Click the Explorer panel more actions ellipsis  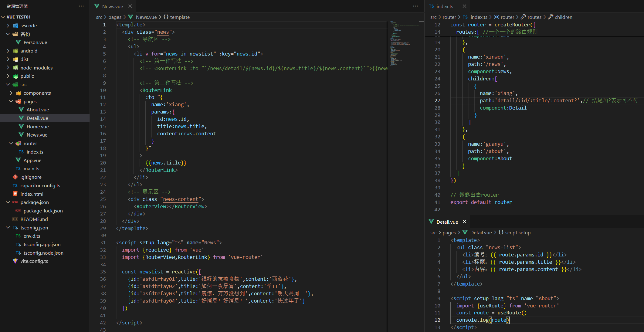pos(81,6)
